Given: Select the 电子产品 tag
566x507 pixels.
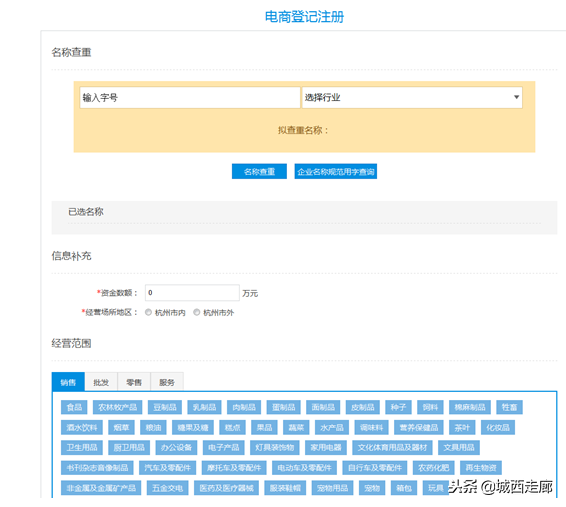Looking at the screenshot, I should (224, 447).
